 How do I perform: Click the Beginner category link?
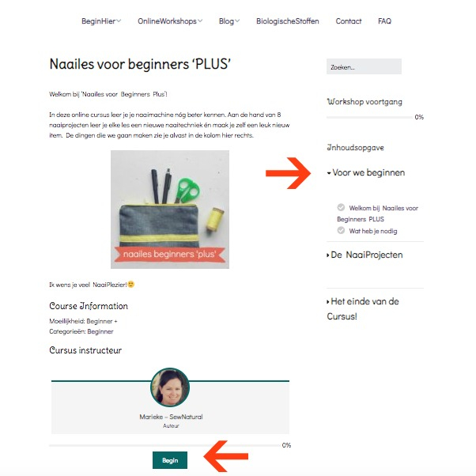[100, 331]
